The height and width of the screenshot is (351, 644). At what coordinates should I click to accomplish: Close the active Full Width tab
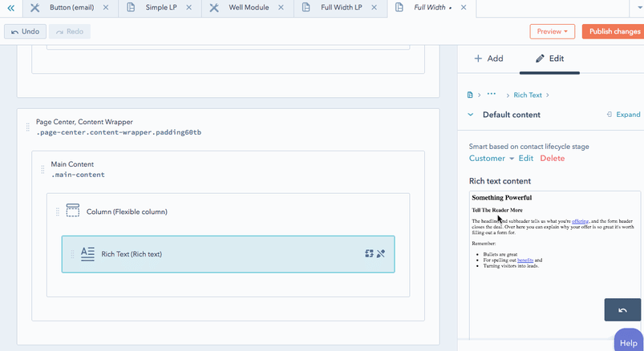click(x=464, y=7)
